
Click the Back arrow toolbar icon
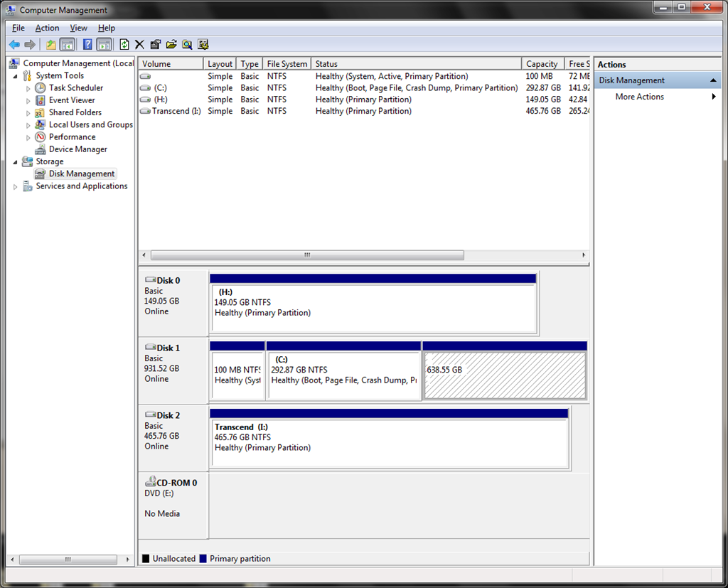pyautogui.click(x=14, y=45)
